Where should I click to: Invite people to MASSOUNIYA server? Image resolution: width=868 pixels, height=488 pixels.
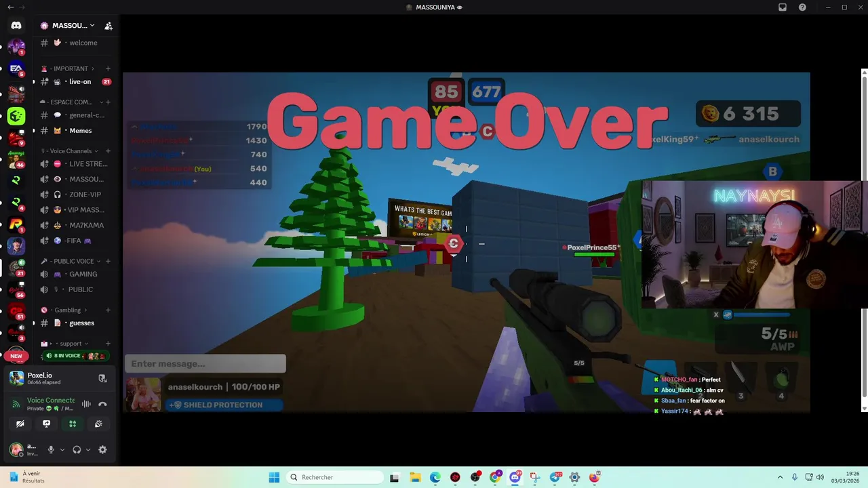coord(108,26)
